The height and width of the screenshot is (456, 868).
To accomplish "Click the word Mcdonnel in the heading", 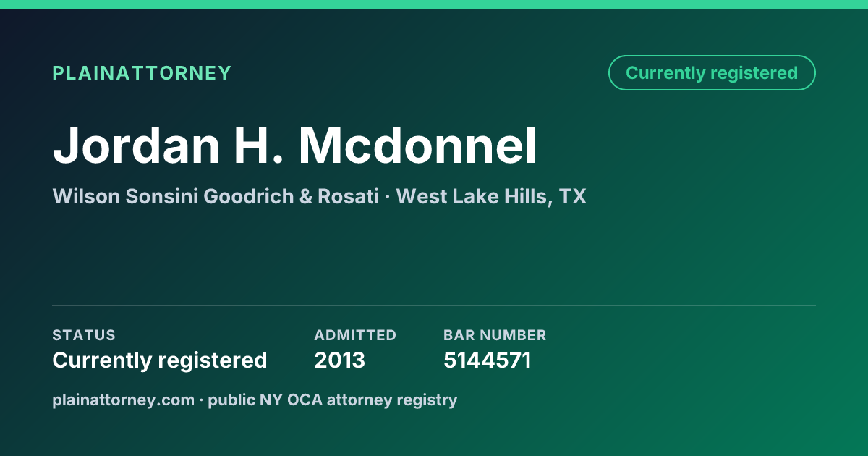I will 418,145.
